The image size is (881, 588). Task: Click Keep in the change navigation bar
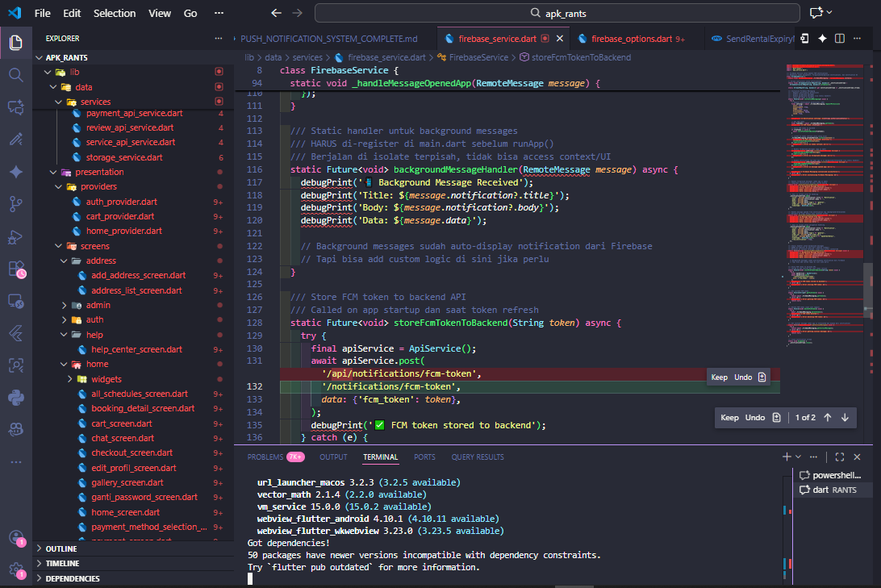(x=729, y=418)
